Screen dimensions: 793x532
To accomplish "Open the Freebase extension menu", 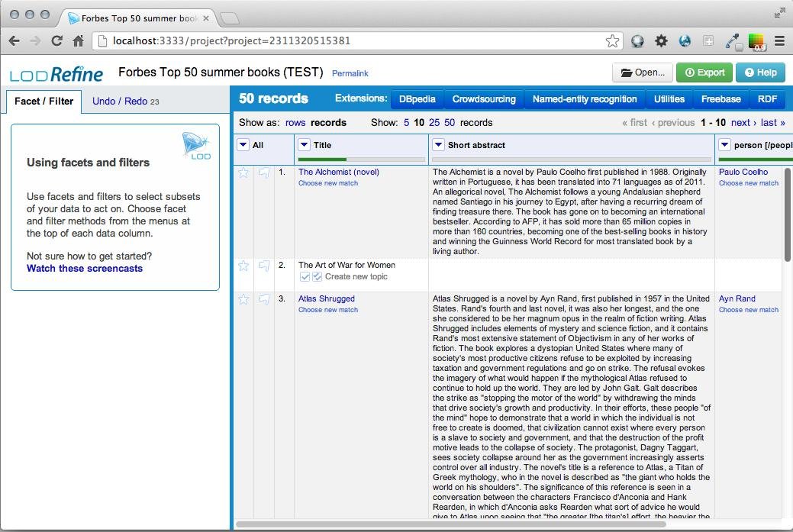I will (x=720, y=99).
